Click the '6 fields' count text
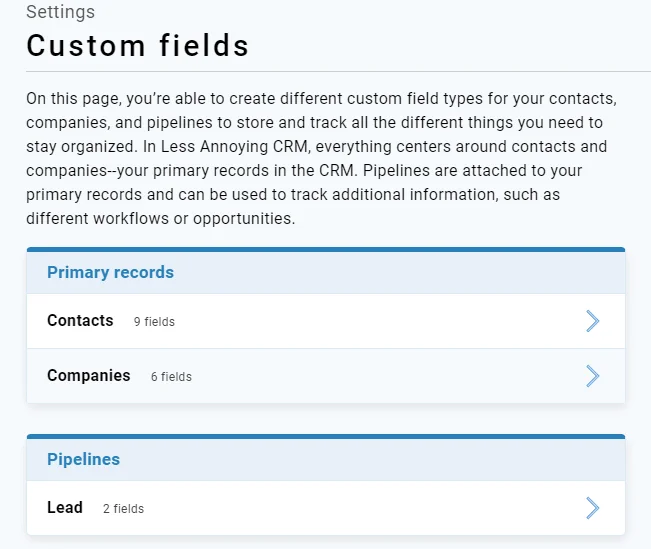Screen dimensions: 651x549 [x=171, y=377]
